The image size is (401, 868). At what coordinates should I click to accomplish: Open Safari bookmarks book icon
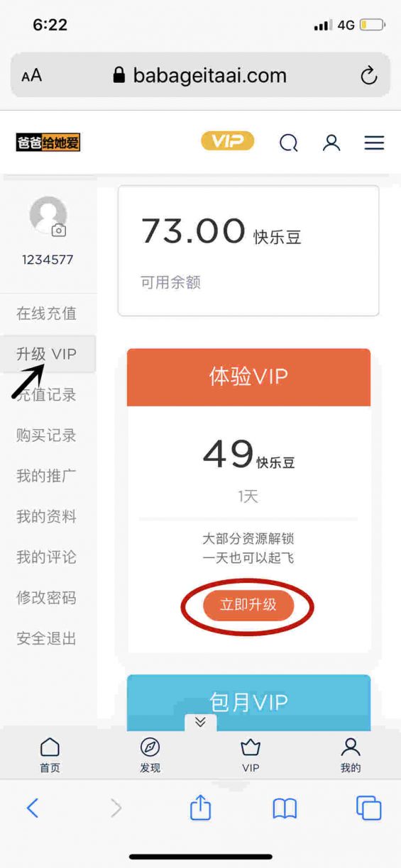coord(285,808)
